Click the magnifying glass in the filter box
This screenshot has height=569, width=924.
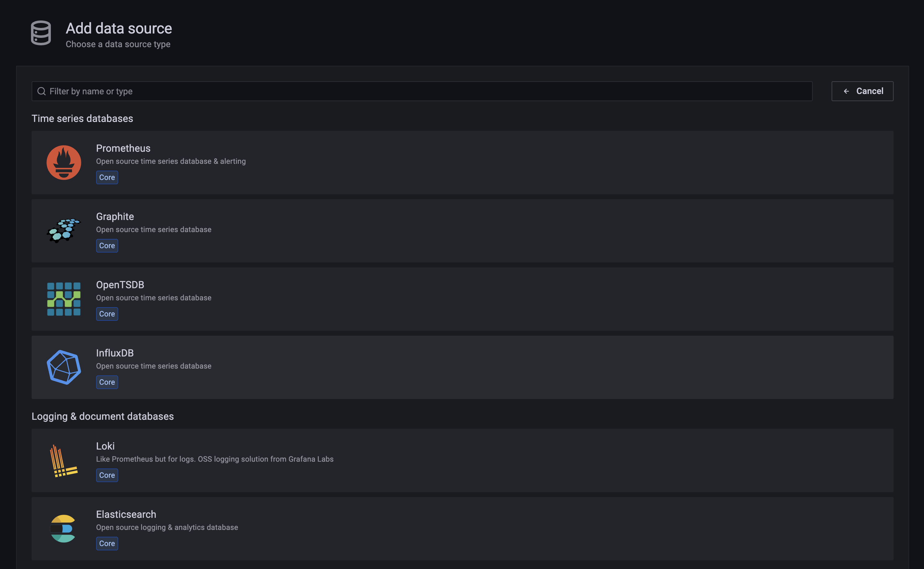pyautogui.click(x=41, y=91)
